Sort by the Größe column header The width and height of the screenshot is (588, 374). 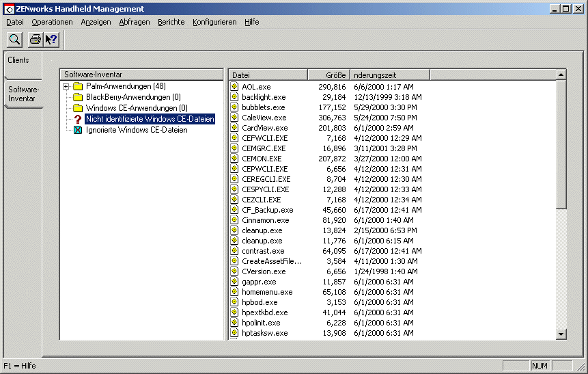329,75
